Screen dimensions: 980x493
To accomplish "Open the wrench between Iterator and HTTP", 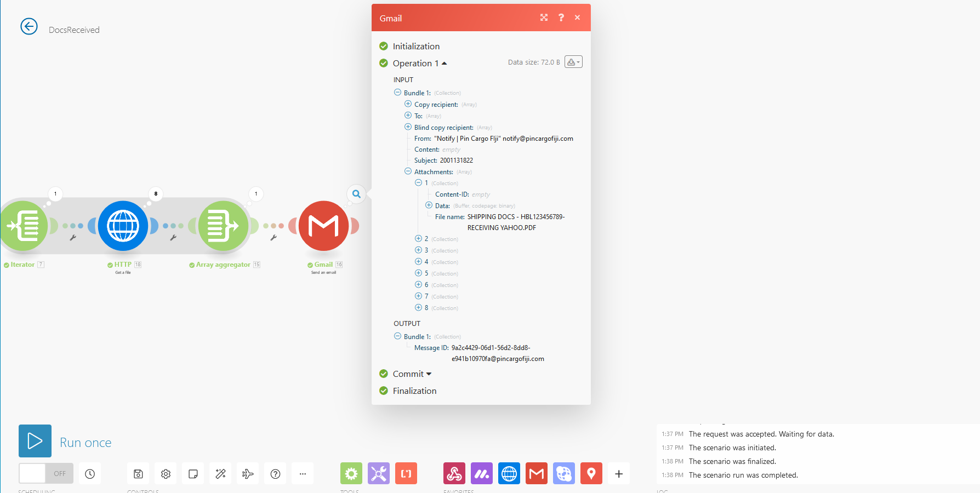I will (x=73, y=238).
